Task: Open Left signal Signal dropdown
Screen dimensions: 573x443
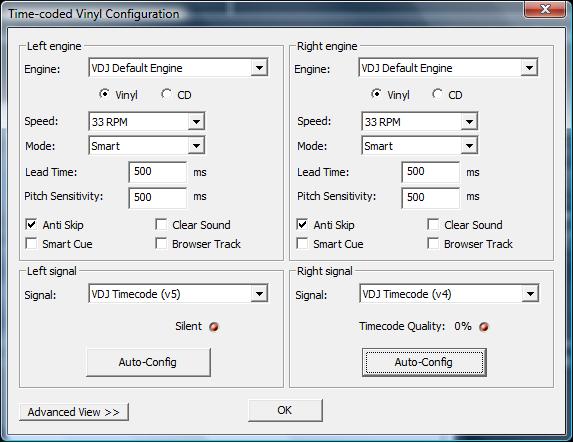Action: [x=178, y=294]
